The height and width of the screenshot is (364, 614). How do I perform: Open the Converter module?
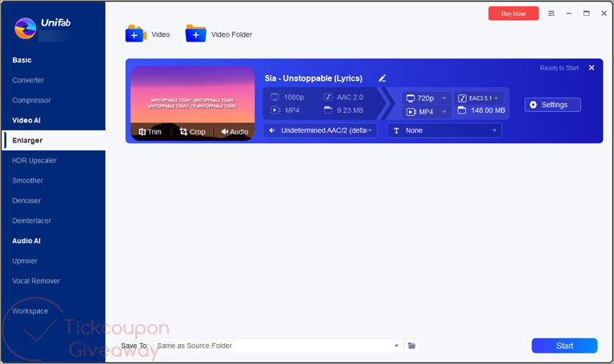pos(28,80)
